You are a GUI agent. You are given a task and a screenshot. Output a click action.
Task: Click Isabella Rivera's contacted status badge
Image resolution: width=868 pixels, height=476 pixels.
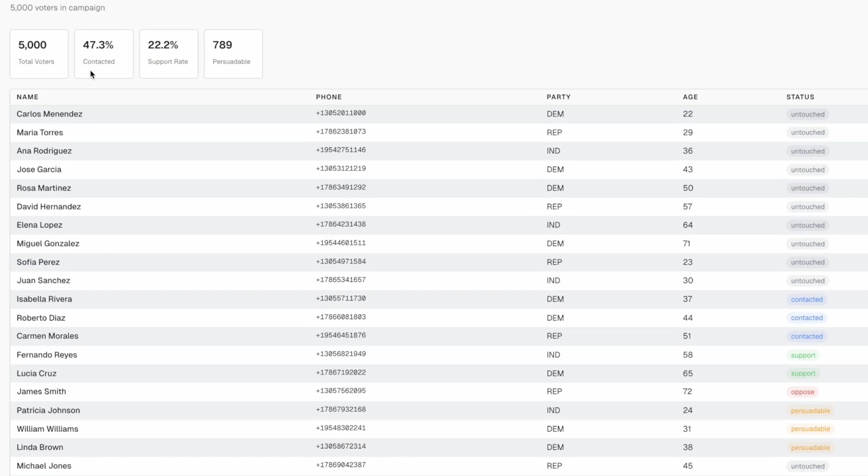tap(806, 299)
